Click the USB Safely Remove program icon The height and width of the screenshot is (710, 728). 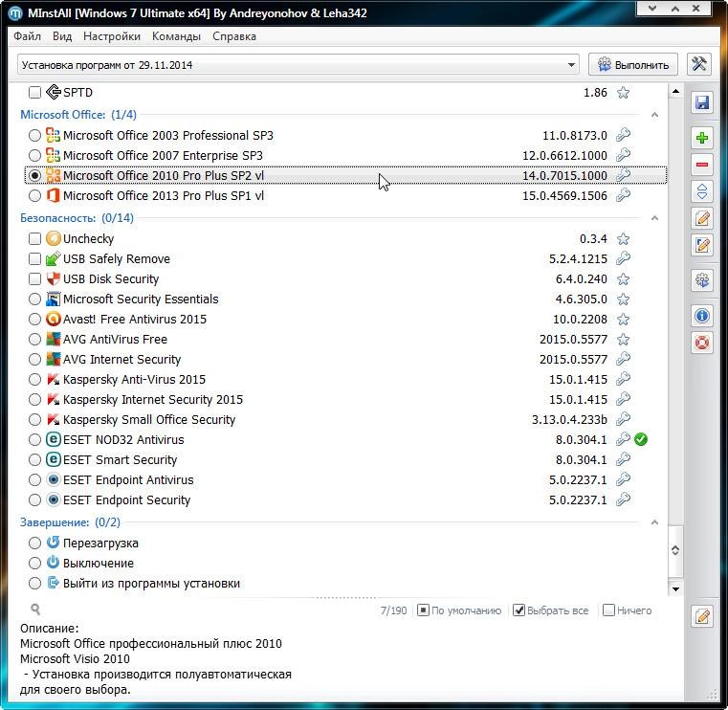54,258
